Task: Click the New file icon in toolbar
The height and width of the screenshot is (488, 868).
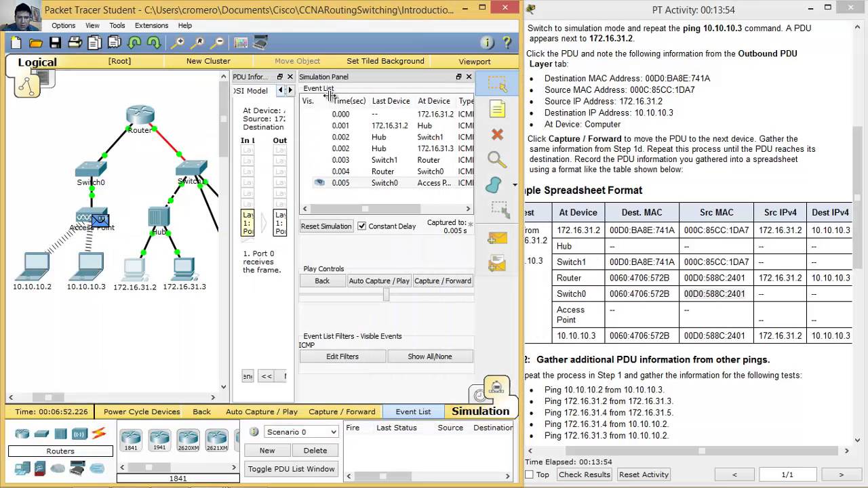Action: (16, 43)
